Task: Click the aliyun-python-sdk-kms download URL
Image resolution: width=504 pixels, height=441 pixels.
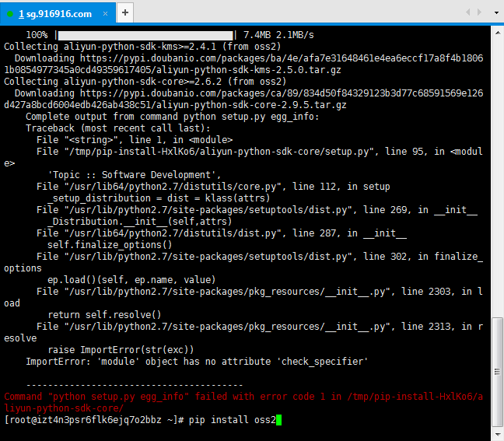Action: click(243, 64)
